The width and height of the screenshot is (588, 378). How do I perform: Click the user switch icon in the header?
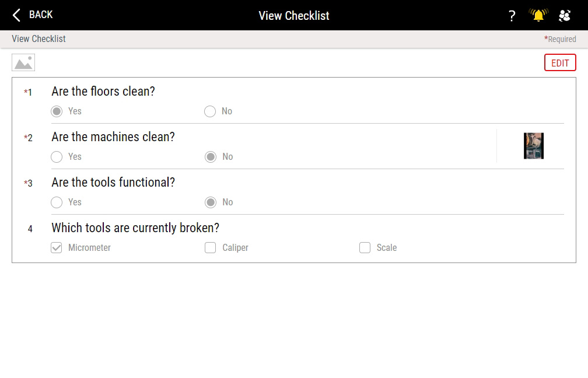[x=564, y=16]
